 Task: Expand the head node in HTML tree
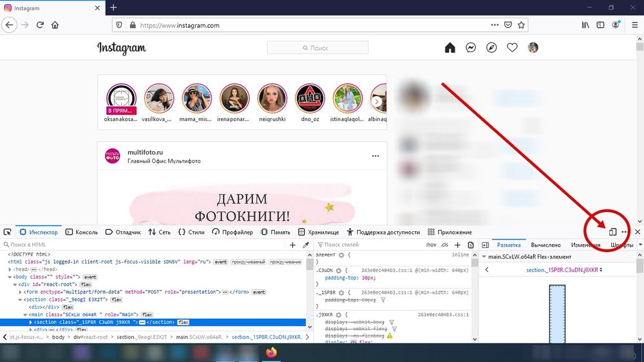point(10,269)
